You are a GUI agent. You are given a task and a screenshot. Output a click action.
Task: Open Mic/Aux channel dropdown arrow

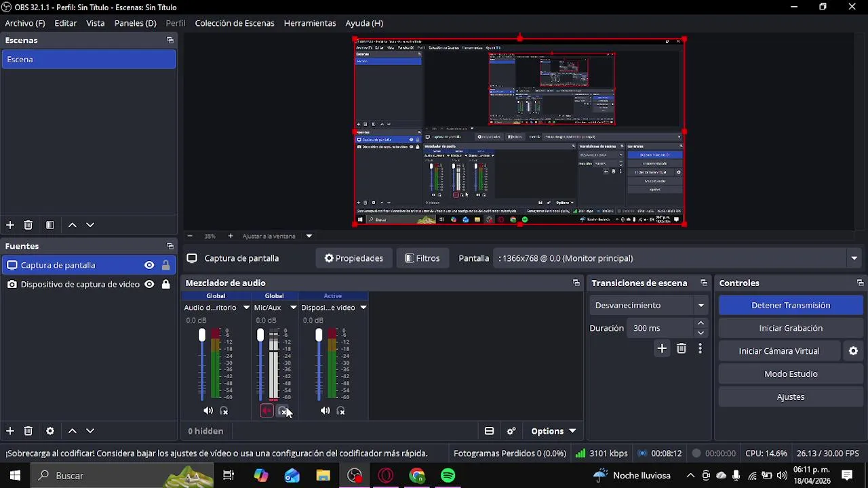(x=293, y=308)
